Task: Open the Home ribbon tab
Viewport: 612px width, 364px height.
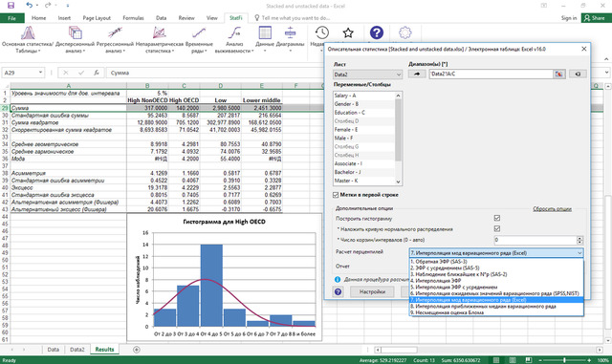Action: [38, 18]
